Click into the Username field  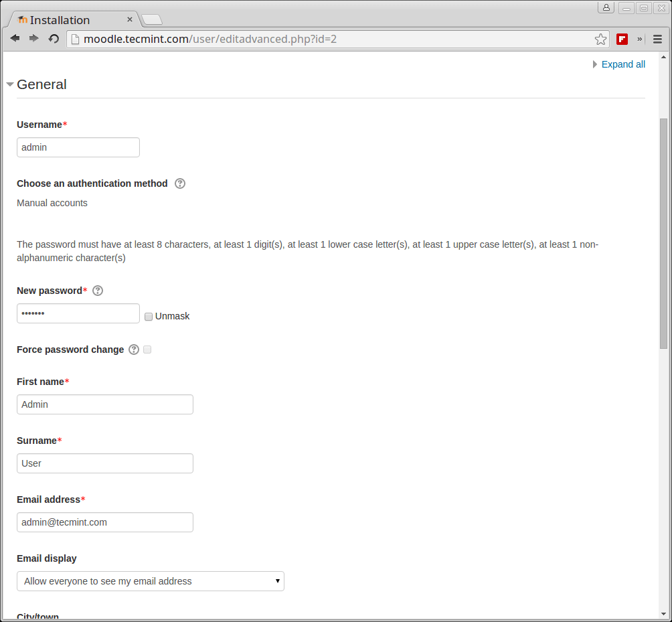click(x=78, y=147)
